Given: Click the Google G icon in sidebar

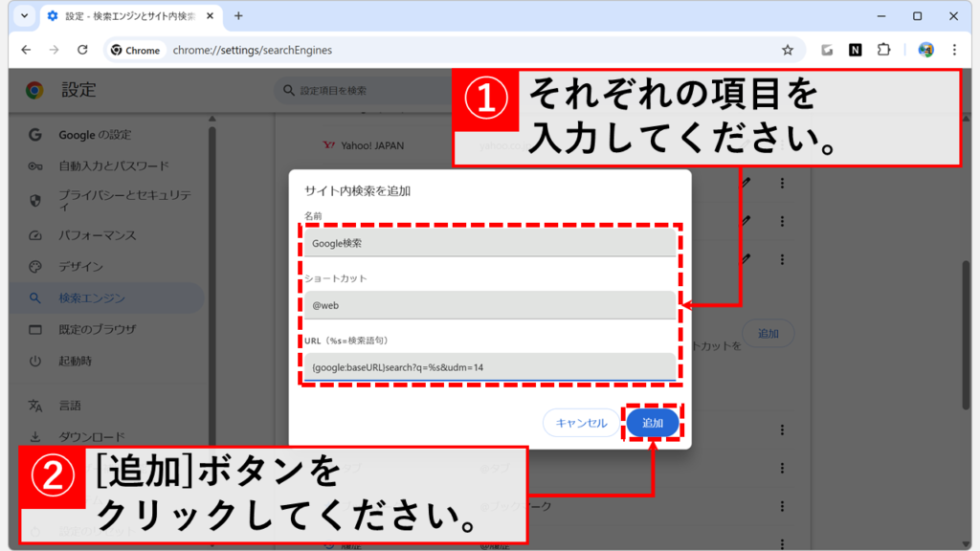Looking at the screenshot, I should (35, 135).
